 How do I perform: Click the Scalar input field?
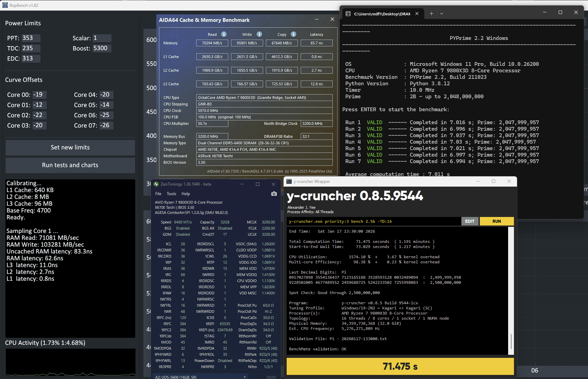102,38
